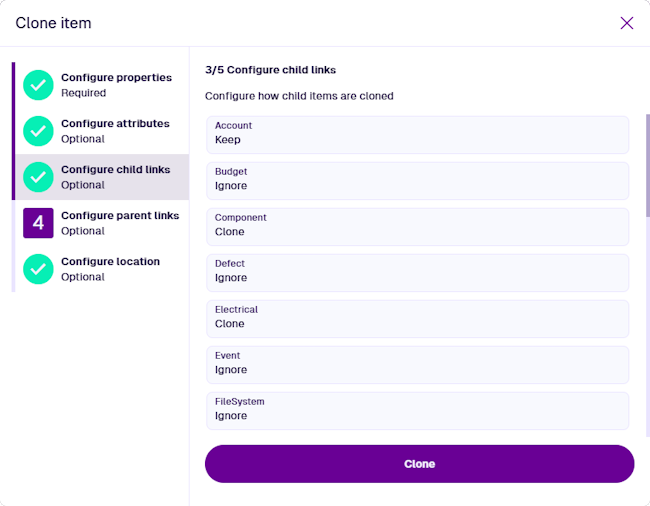Open the Event clone option dropdown
Image resolution: width=650 pixels, height=506 pixels.
[x=417, y=364]
